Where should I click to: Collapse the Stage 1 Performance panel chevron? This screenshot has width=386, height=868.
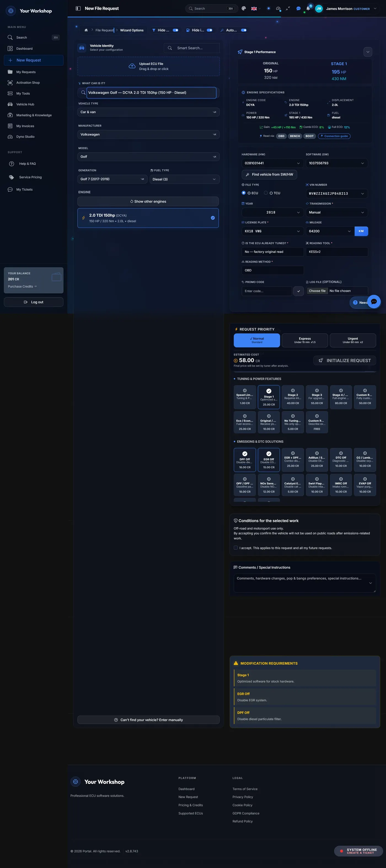368,52
